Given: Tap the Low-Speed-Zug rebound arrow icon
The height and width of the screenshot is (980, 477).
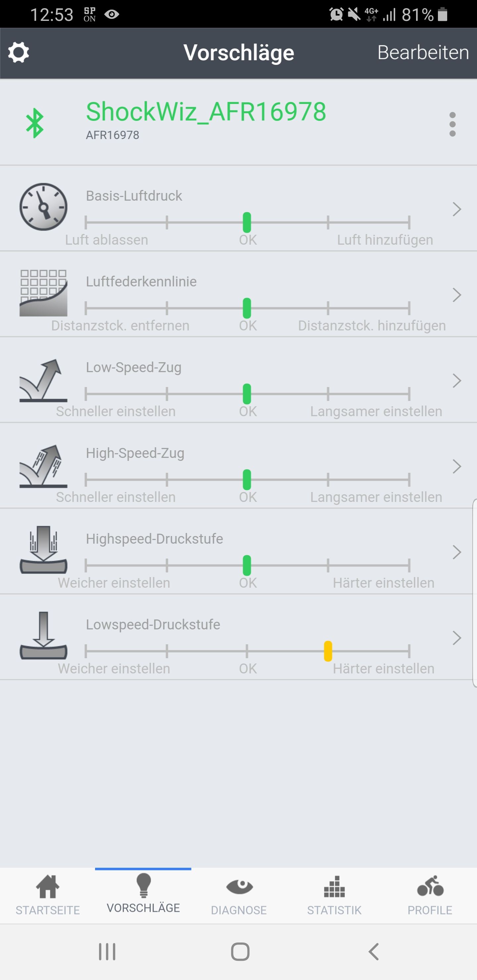Looking at the screenshot, I should (43, 380).
